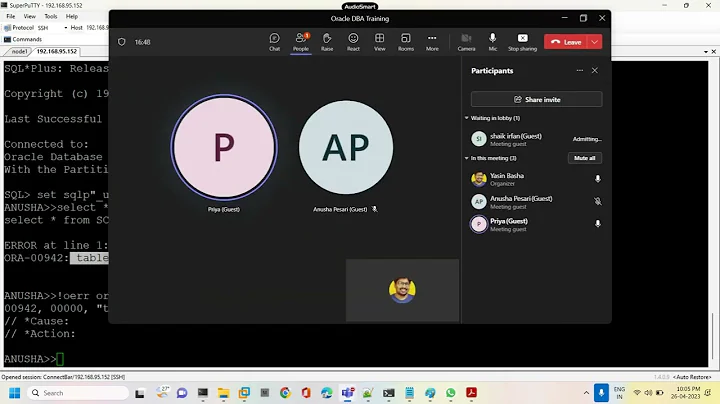Open Microsoft Office from the taskbar

(306, 393)
